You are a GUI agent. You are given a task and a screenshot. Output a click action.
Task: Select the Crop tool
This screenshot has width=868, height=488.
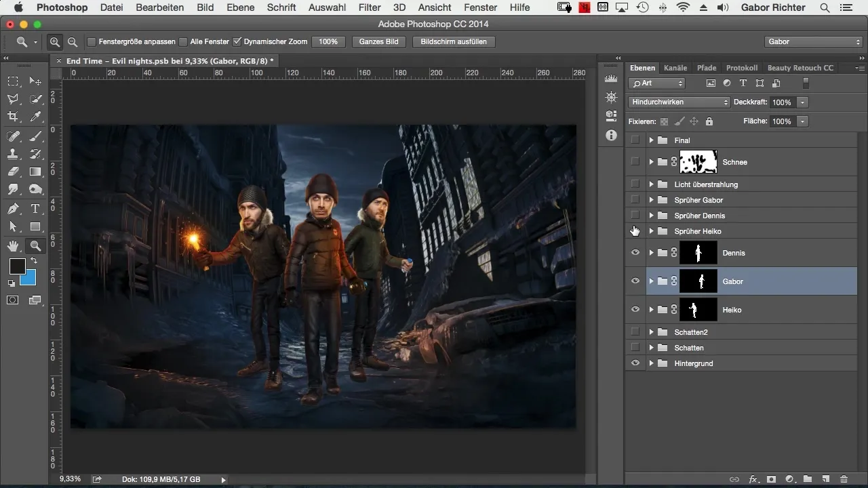13,117
